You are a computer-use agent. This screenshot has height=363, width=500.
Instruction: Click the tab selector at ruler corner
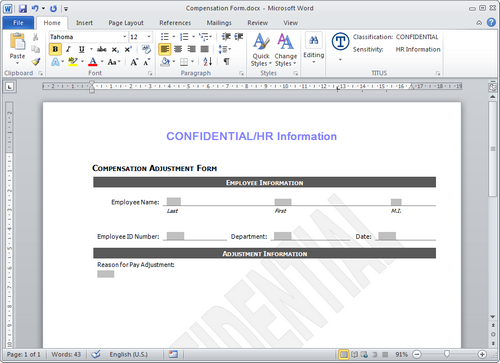[x=10, y=87]
